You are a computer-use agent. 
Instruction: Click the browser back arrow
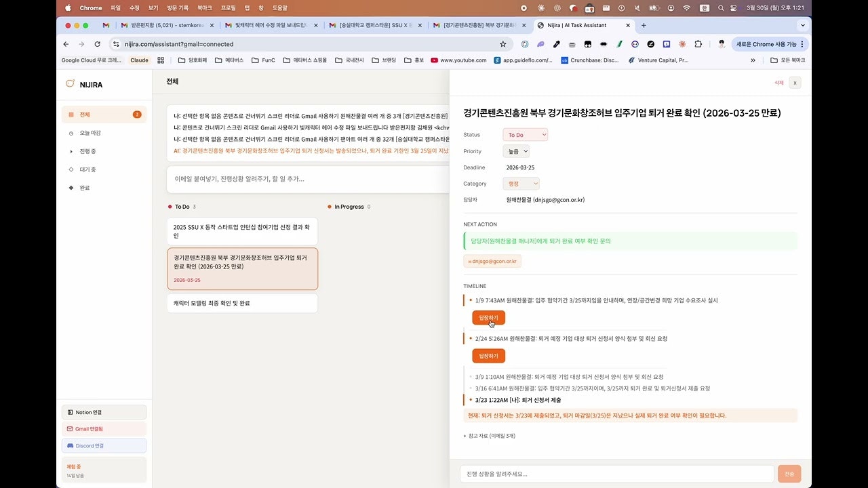pyautogui.click(x=66, y=44)
